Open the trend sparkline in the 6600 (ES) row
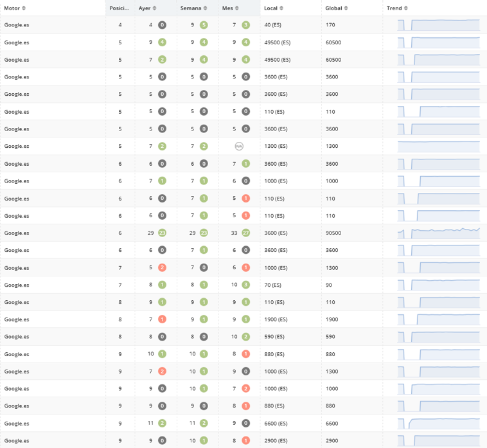Image resolution: width=487 pixels, height=448 pixels. (439, 424)
